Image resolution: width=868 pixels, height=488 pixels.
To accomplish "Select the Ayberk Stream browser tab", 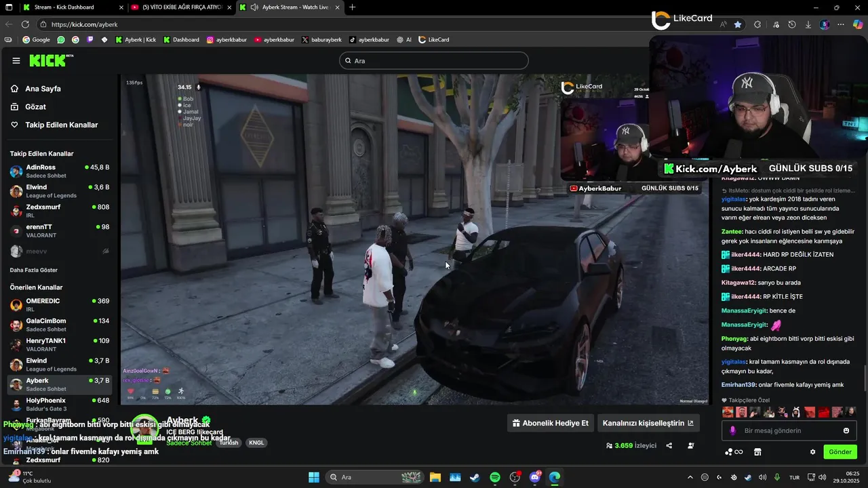I will [x=290, y=7].
